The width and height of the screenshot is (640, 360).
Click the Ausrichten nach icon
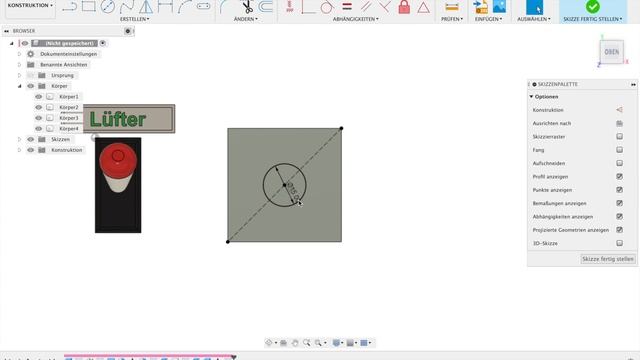[x=619, y=123]
